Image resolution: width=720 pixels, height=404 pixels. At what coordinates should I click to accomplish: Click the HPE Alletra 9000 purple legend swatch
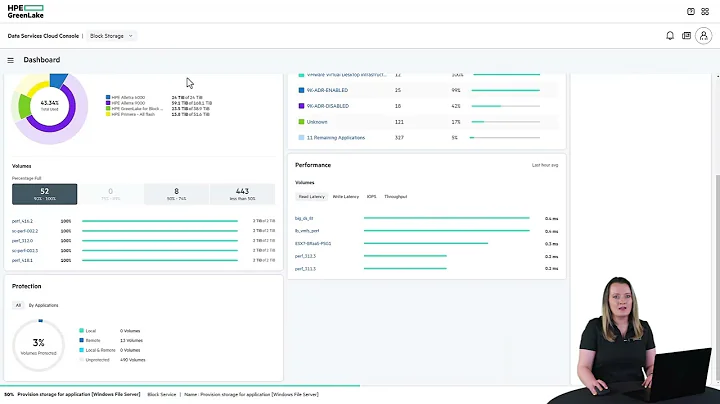tap(108, 103)
